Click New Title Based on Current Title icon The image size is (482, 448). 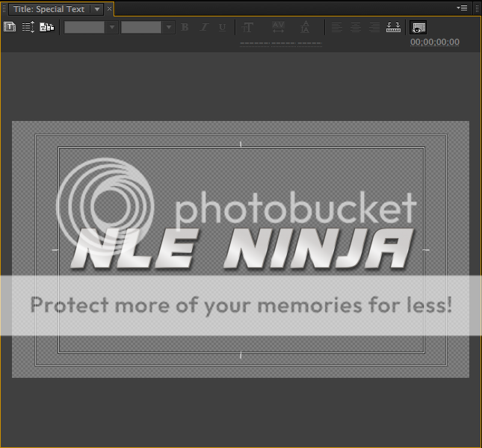(x=10, y=27)
